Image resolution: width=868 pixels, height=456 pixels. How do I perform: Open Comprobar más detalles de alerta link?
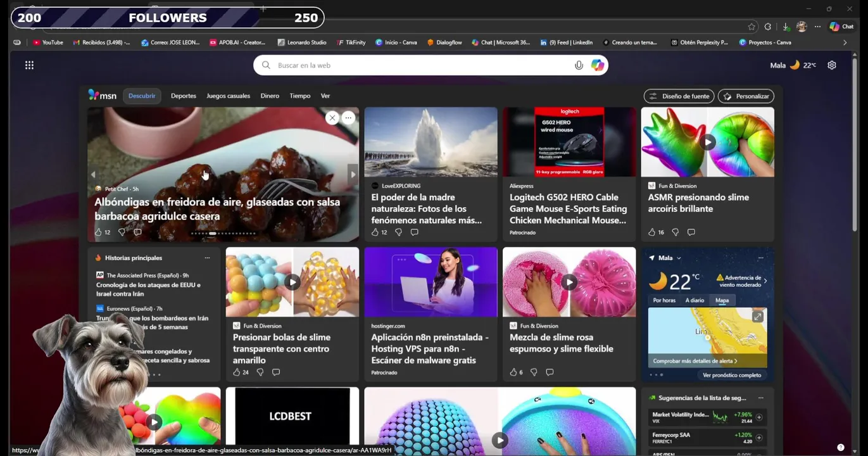pos(695,361)
